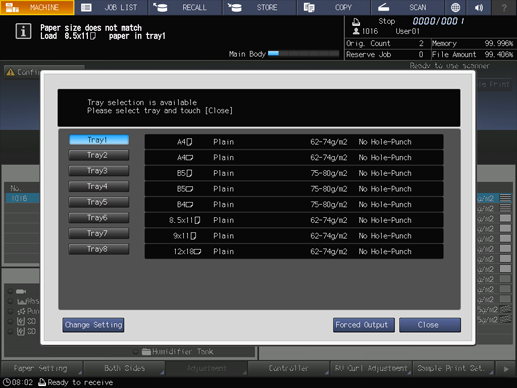The height and width of the screenshot is (388, 517).
Task: Choose Tray6 with 8.5x11 paper
Action: point(99,218)
